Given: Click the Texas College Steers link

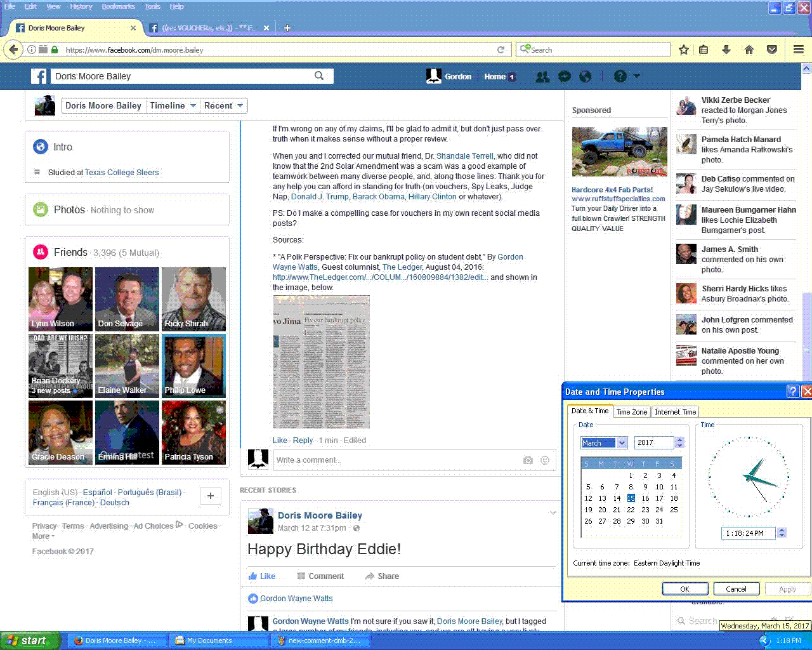Looking at the screenshot, I should pos(122,173).
